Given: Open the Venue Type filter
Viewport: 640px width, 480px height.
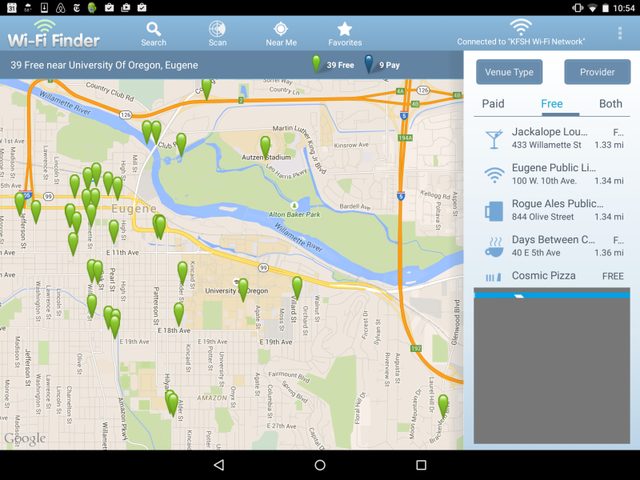Looking at the screenshot, I should 508,72.
